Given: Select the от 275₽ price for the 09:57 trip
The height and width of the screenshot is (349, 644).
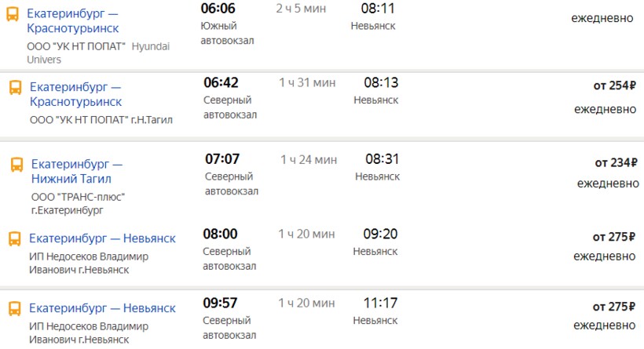Looking at the screenshot, I should [x=614, y=307].
